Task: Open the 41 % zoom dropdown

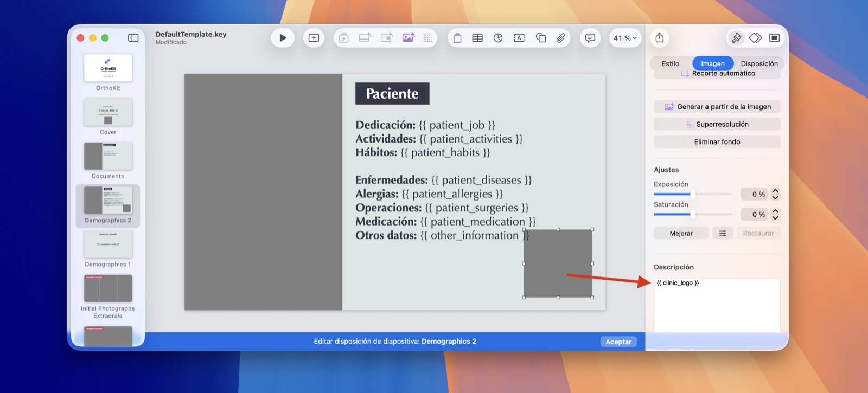Action: [x=626, y=38]
